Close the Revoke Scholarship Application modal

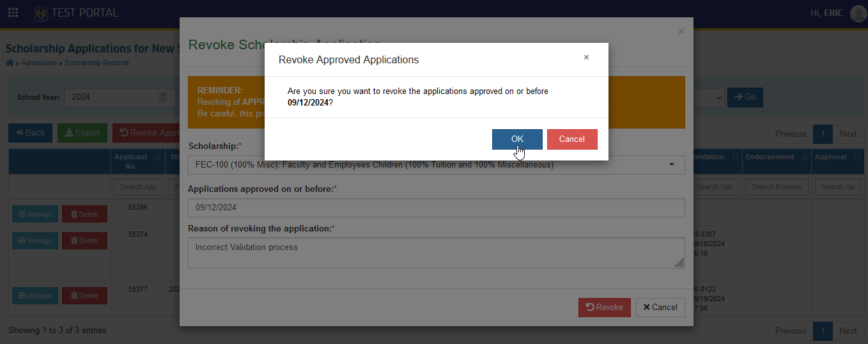click(x=681, y=31)
